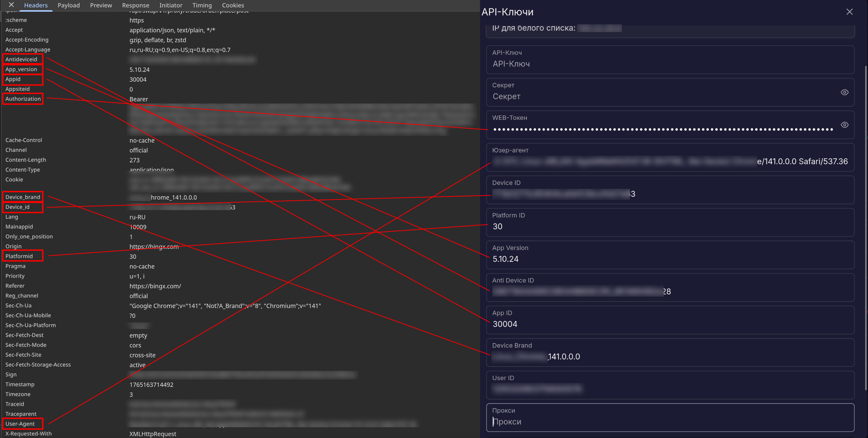
Task: Close the API-Ключи dialog
Action: (849, 12)
